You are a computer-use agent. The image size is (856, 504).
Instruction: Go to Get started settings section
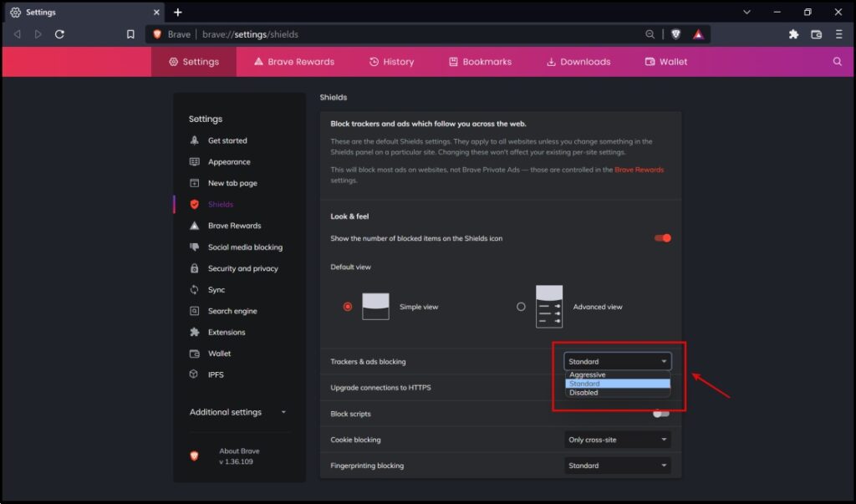(x=227, y=140)
